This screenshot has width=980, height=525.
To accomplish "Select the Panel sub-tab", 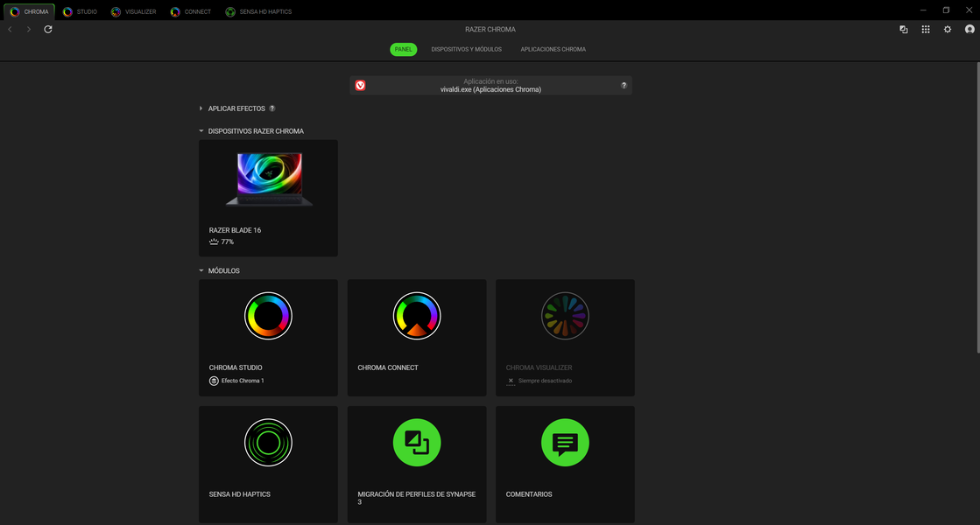I will pos(403,49).
